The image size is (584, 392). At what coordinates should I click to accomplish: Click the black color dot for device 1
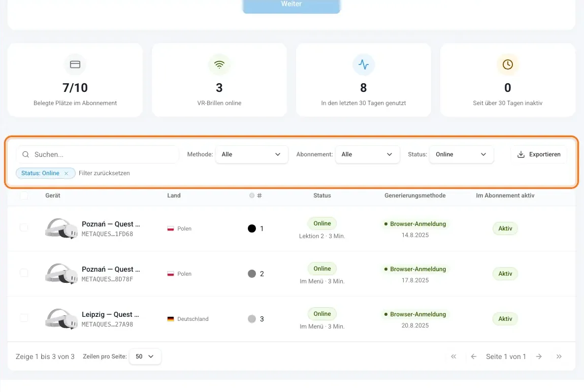(x=252, y=228)
